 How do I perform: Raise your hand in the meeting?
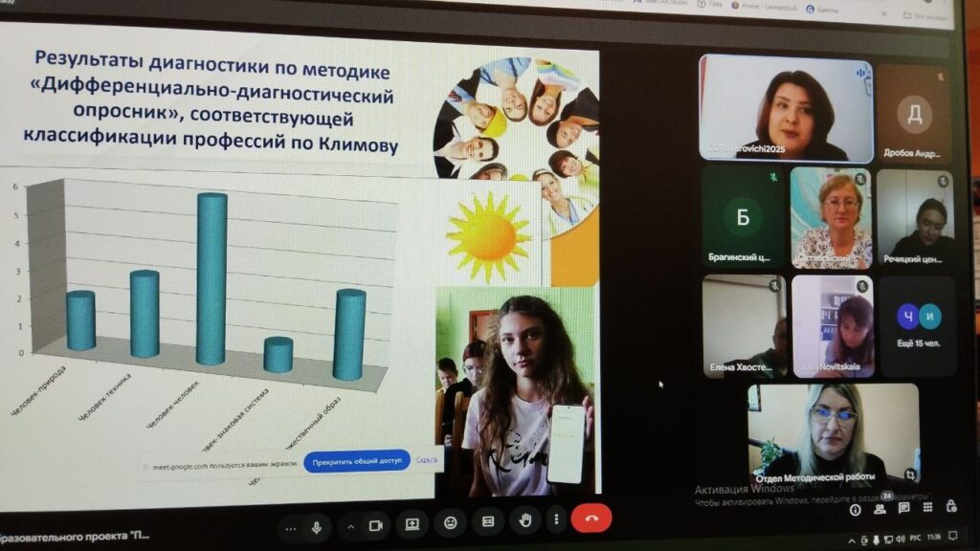tap(524, 522)
